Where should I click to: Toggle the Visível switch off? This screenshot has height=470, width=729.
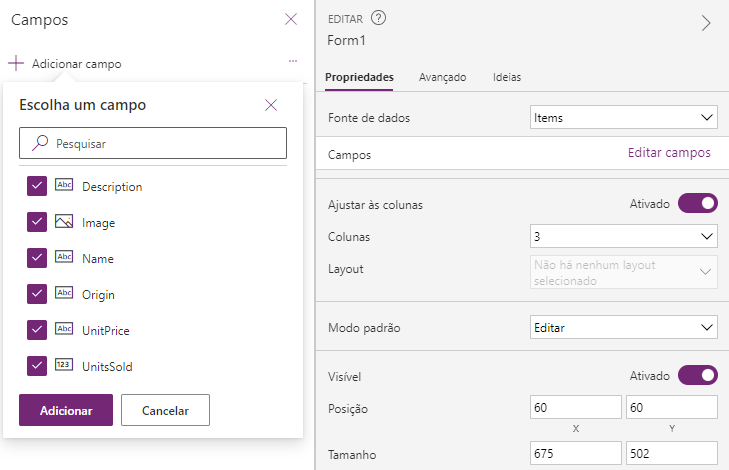pos(697,376)
